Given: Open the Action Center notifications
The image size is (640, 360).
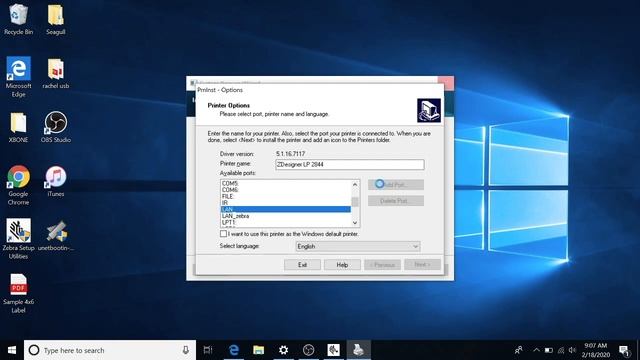Looking at the screenshot, I should point(624,350).
